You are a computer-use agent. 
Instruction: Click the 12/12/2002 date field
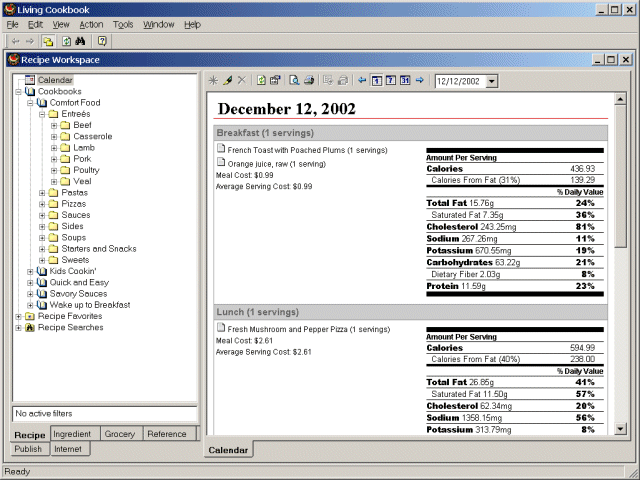(x=461, y=81)
